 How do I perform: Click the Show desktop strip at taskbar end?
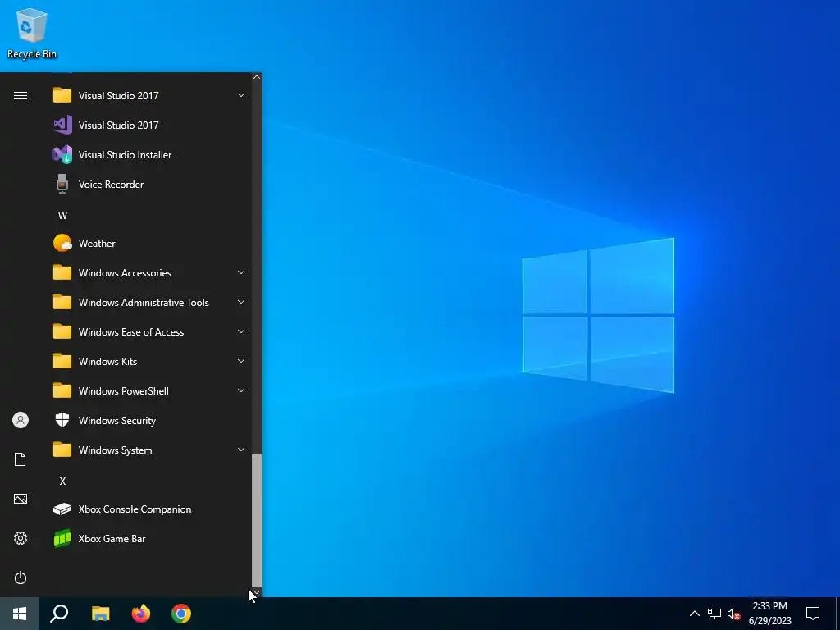pyautogui.click(x=838, y=614)
